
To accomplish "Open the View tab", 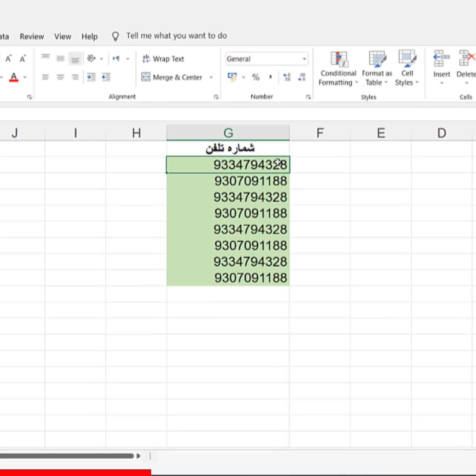I will 63,37.
